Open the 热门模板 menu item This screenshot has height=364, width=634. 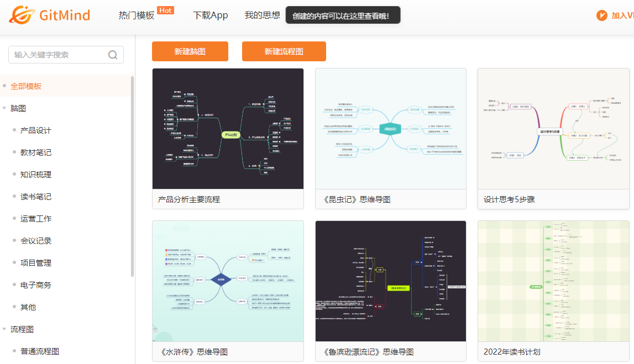pos(137,15)
